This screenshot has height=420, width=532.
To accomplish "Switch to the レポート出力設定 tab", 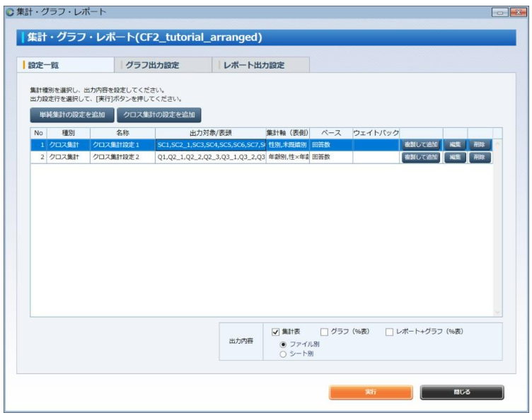I will pos(260,65).
